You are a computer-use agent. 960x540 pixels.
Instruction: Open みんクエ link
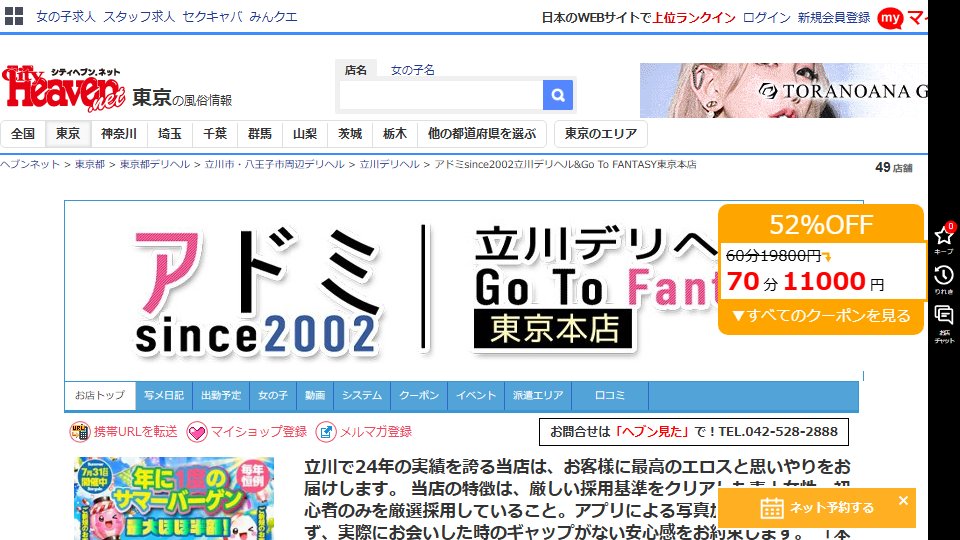click(x=273, y=17)
